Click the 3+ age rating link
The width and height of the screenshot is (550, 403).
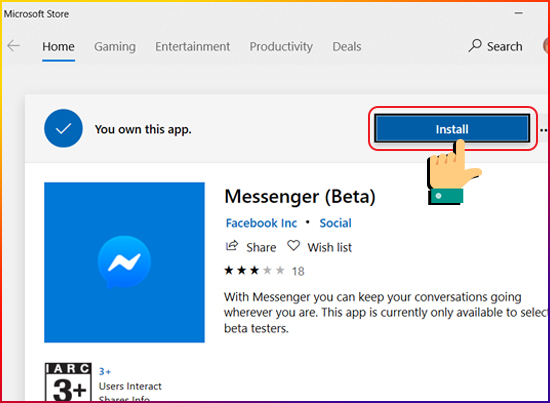[x=105, y=371]
